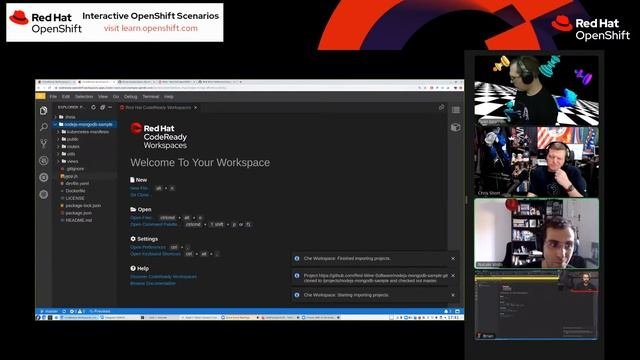Open the Debug menu

[x=131, y=97]
